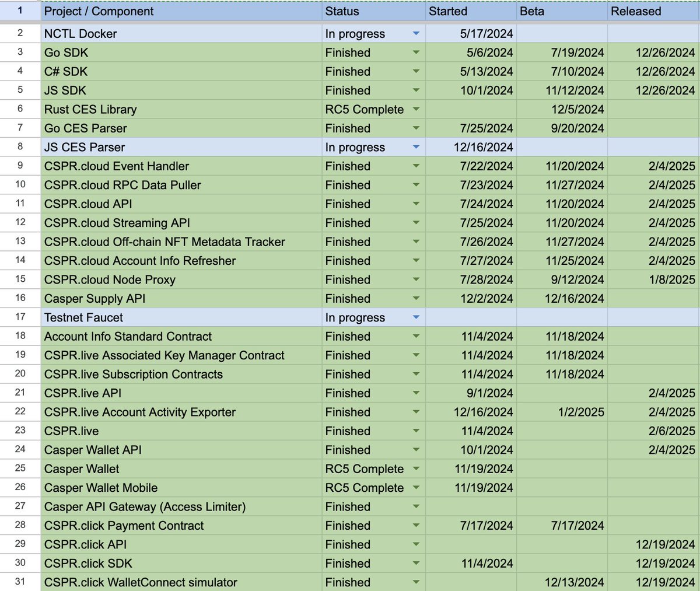700x591 pixels.
Task: Click Released date 12/26/2024 for C# SDK
Action: (x=653, y=71)
